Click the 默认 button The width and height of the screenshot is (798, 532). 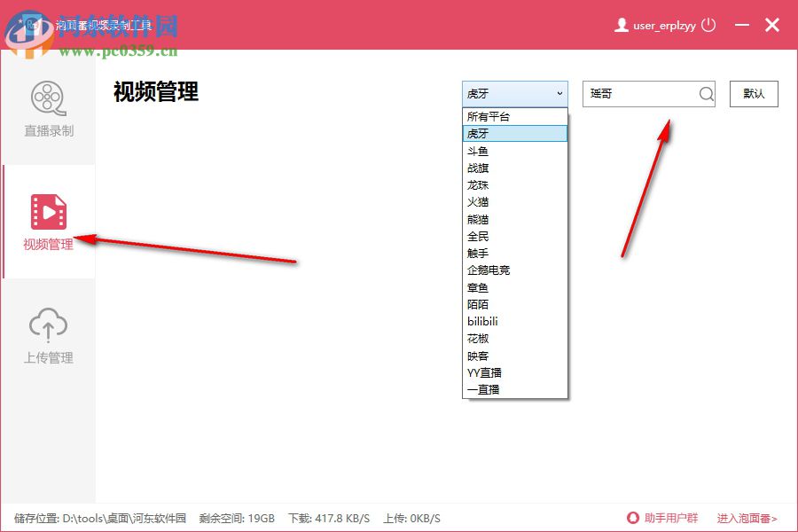[x=754, y=93]
